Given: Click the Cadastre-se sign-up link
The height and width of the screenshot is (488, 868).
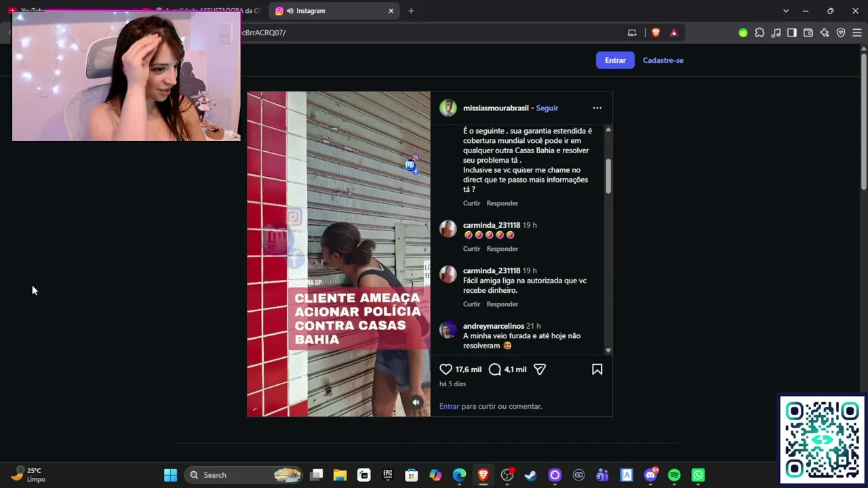Looking at the screenshot, I should pyautogui.click(x=663, y=60).
